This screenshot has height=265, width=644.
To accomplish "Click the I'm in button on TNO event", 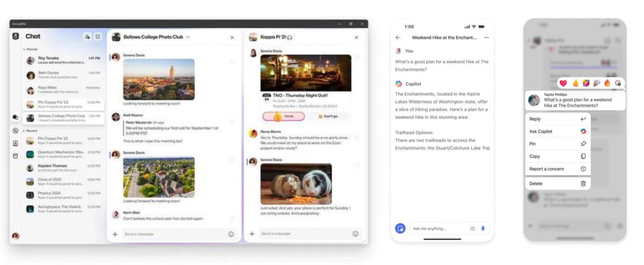I will 284,116.
